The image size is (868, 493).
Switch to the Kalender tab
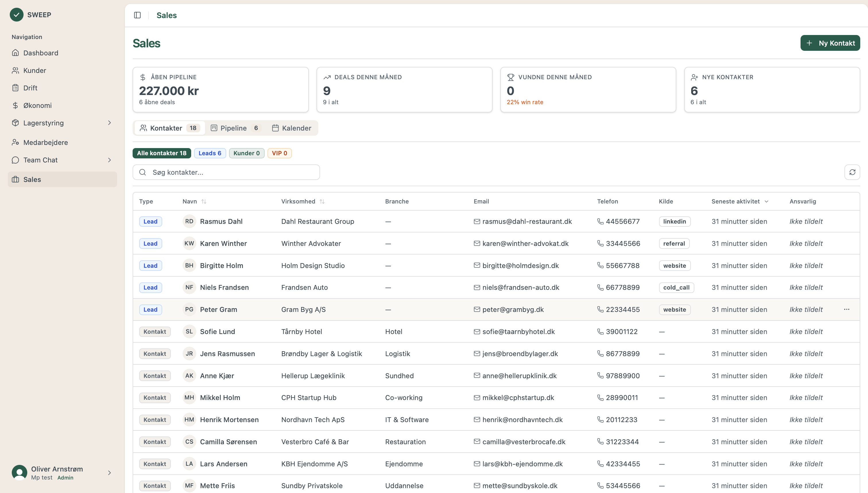click(292, 128)
